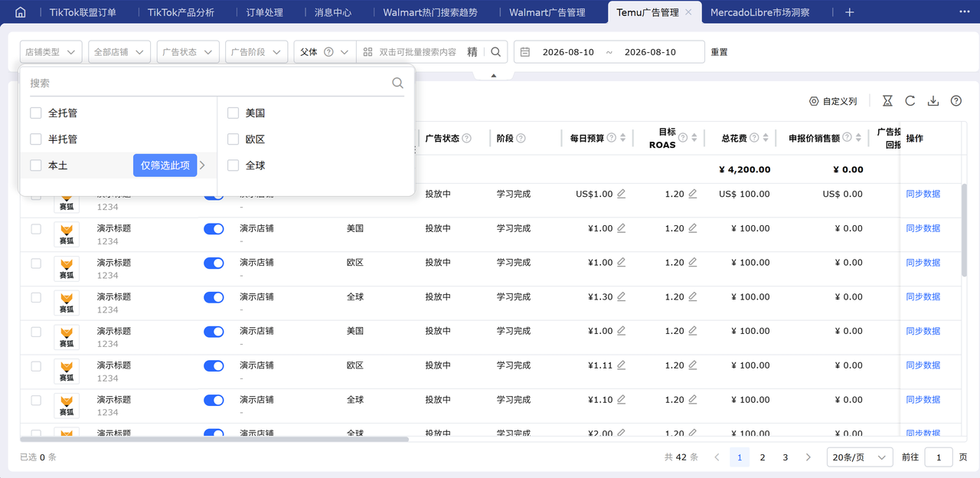Toggle ad switch in ¥1.10 budget row
980x478 pixels.
[214, 401]
